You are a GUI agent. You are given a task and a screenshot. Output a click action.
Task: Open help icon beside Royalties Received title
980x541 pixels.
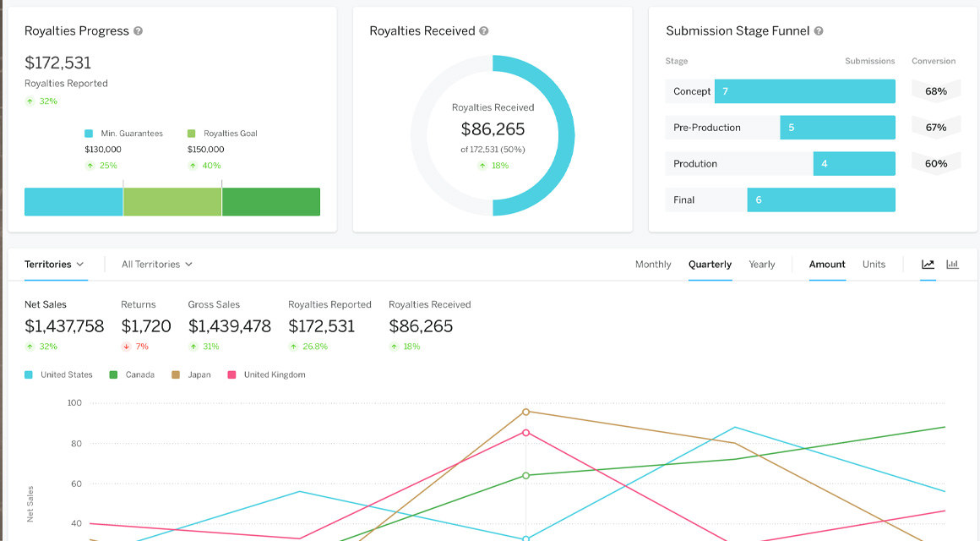point(484,31)
